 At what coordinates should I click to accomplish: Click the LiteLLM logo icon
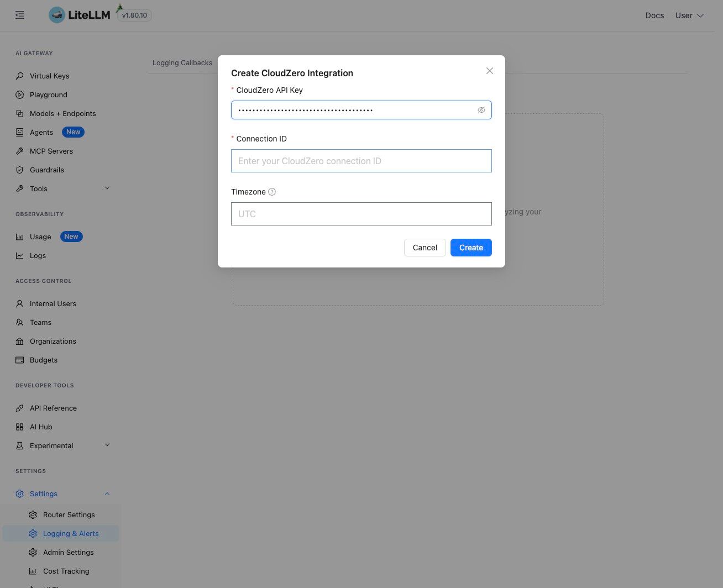(57, 15)
